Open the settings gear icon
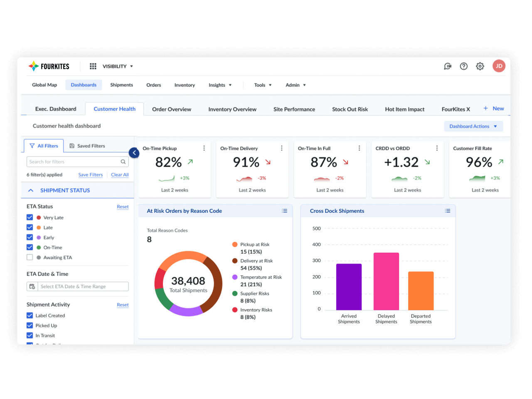The width and height of the screenshot is (532, 399). (480, 66)
